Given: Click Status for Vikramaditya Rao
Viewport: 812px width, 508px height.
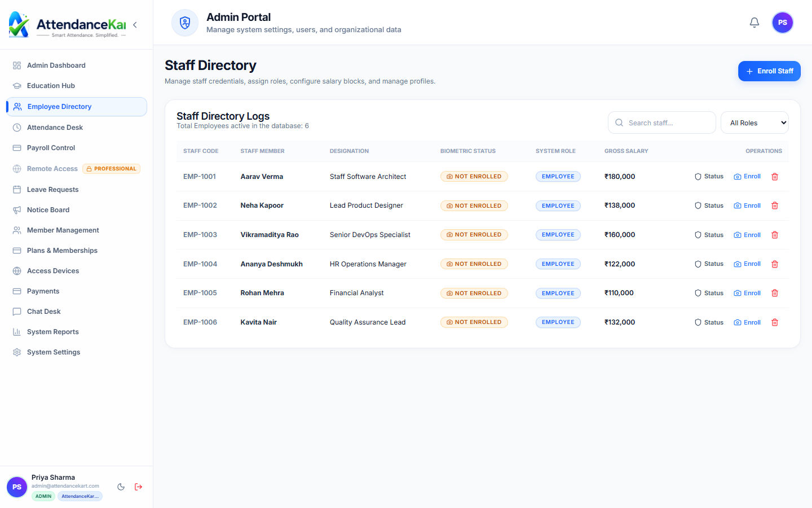Looking at the screenshot, I should pos(709,235).
